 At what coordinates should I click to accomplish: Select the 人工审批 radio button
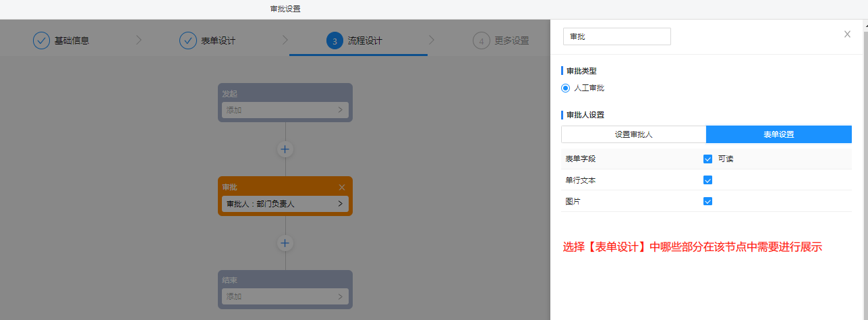coord(566,88)
